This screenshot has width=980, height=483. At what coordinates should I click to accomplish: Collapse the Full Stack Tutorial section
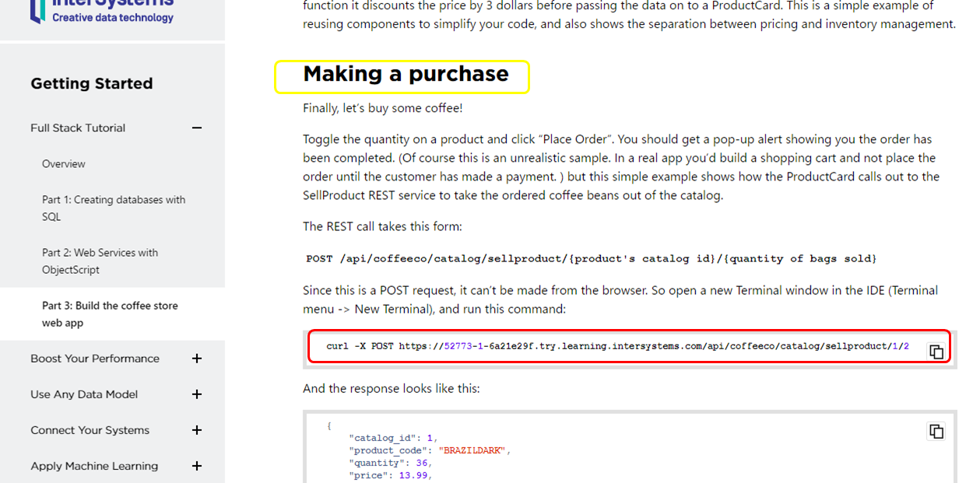pos(197,128)
